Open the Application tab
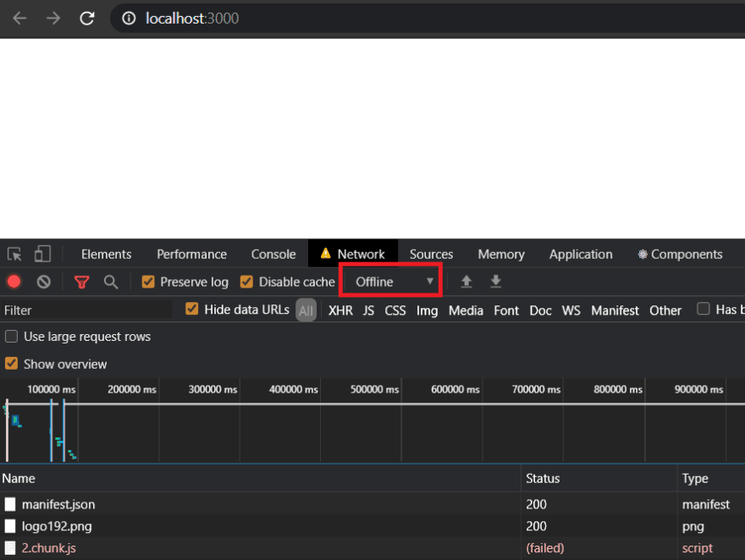This screenshot has height=560, width=745. pos(581,255)
